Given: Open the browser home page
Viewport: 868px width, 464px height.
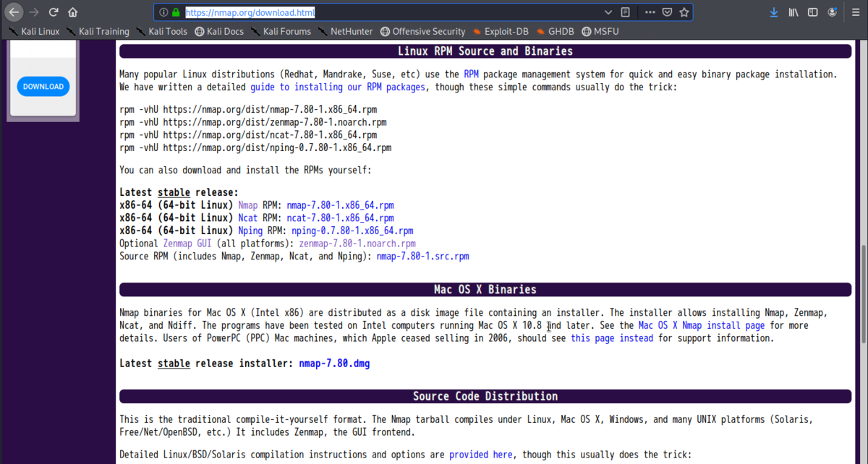Looking at the screenshot, I should [72, 12].
